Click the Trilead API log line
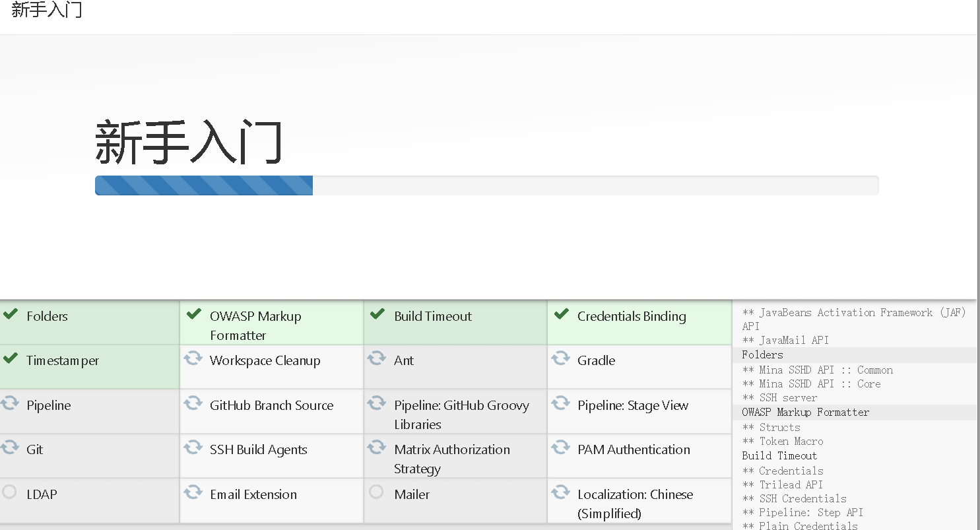The width and height of the screenshot is (980, 530). [x=783, y=485]
